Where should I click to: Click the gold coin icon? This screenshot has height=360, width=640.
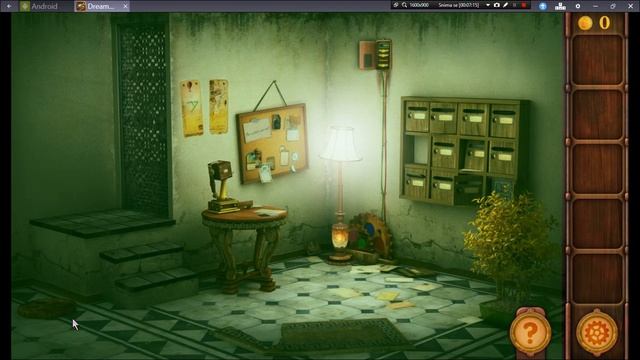584,23
